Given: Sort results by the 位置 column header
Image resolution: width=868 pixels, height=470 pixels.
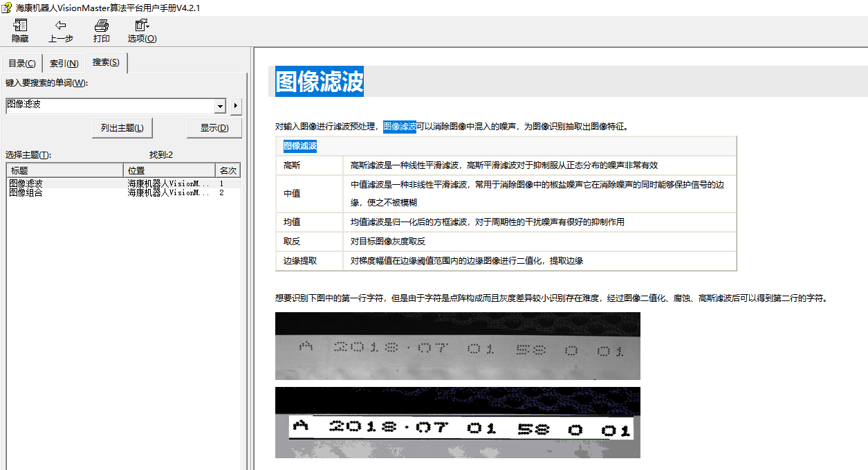Looking at the screenshot, I should click(169, 170).
